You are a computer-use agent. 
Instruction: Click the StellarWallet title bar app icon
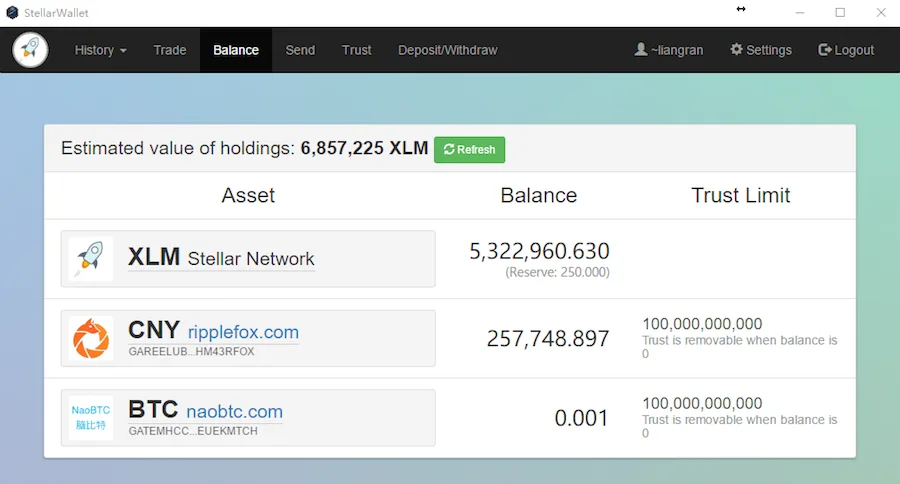[11, 12]
